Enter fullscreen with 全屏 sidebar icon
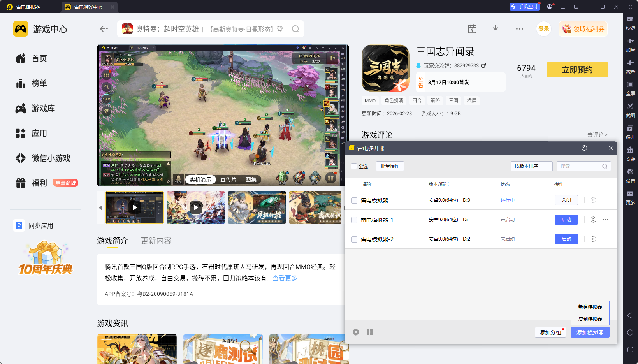The height and width of the screenshot is (364, 638). [630, 89]
